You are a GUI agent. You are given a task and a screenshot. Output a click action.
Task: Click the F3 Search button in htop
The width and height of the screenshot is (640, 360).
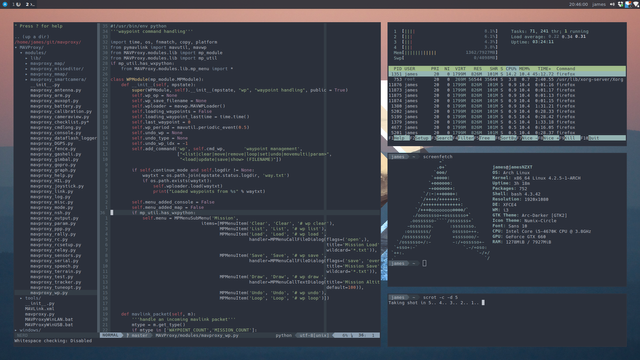click(x=442, y=138)
